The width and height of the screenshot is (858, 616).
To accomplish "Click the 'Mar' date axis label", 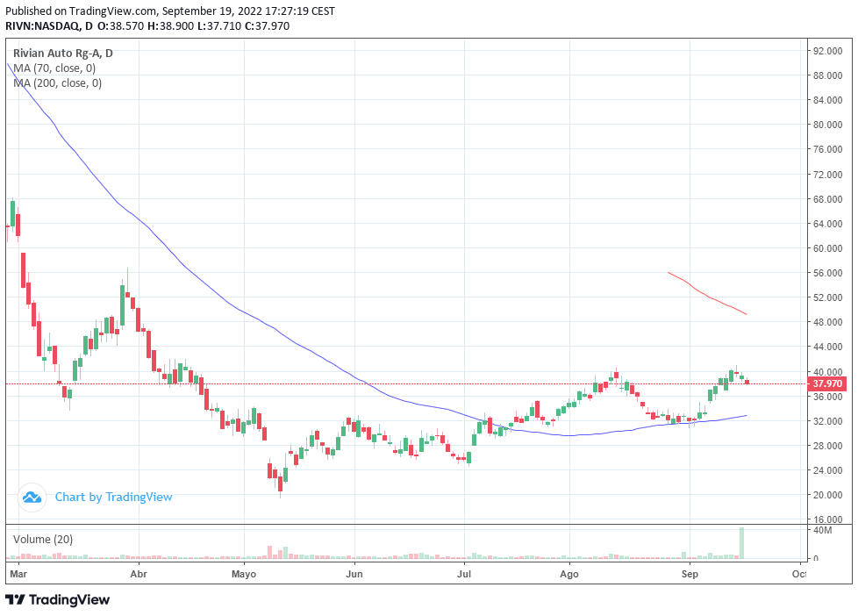I will [18, 575].
